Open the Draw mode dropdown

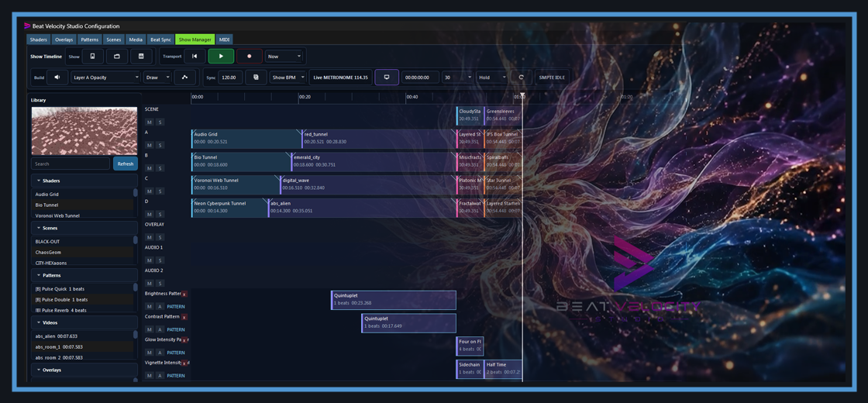pos(157,77)
